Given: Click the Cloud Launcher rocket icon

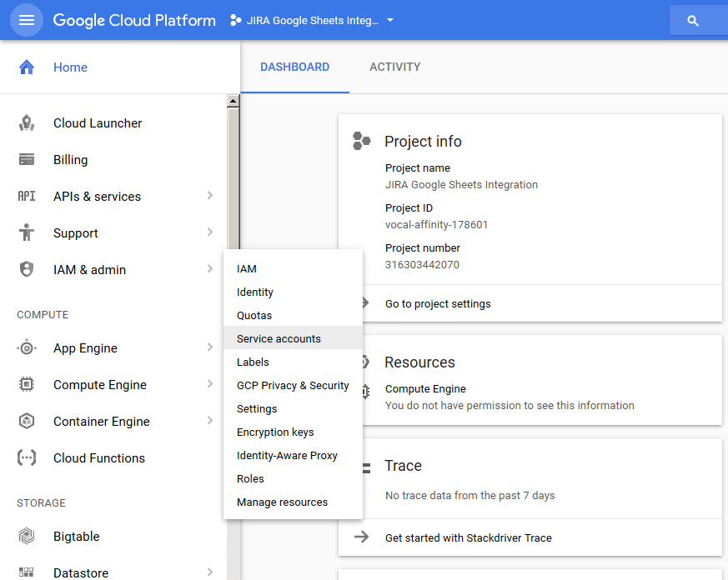Looking at the screenshot, I should pos(27,123).
